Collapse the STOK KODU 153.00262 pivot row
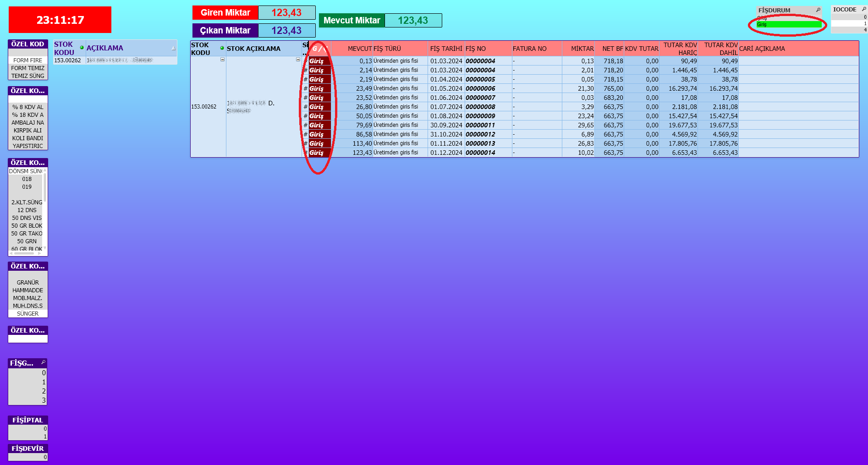868x465 pixels. click(x=223, y=60)
